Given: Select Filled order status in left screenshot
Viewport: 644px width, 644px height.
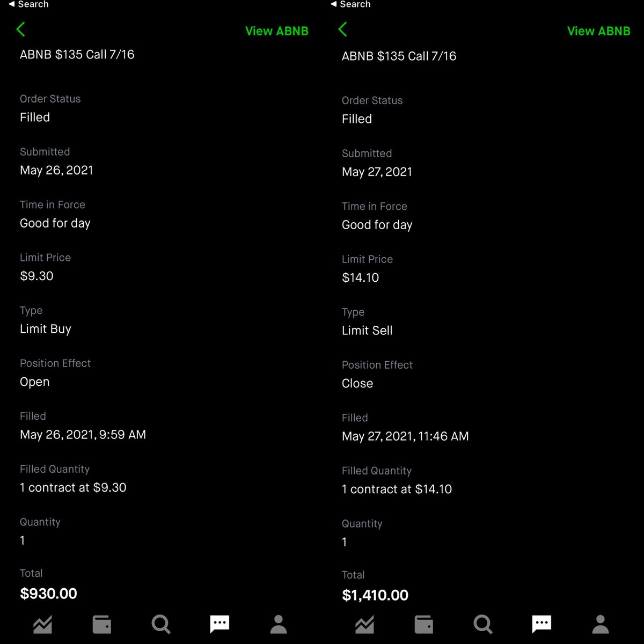Looking at the screenshot, I should pyautogui.click(x=35, y=117).
